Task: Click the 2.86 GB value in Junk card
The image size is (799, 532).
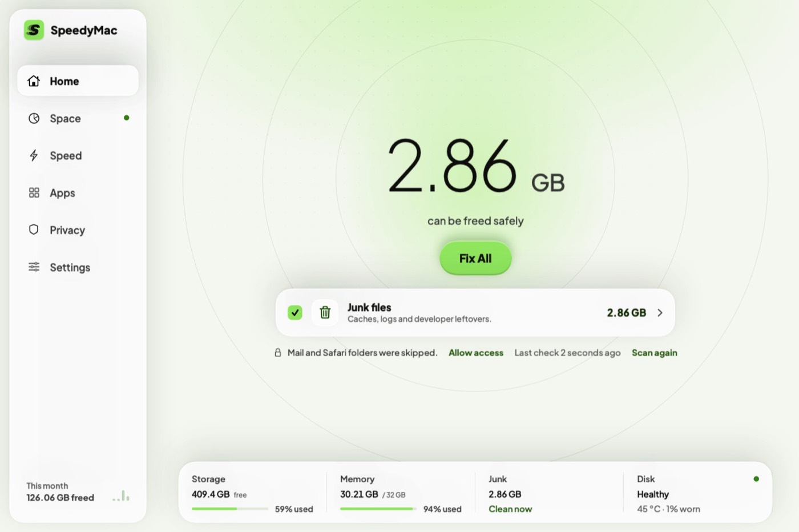Action: click(x=505, y=494)
